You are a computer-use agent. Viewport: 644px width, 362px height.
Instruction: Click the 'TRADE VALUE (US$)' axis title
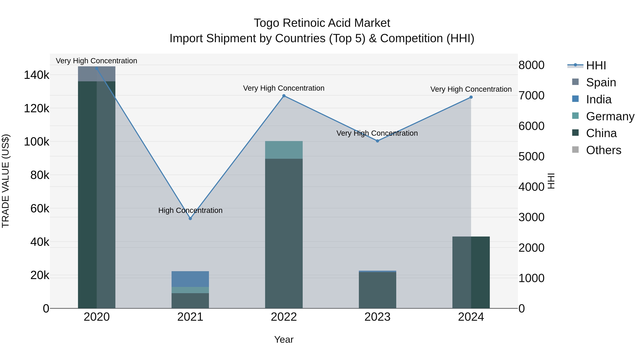tap(6, 181)
